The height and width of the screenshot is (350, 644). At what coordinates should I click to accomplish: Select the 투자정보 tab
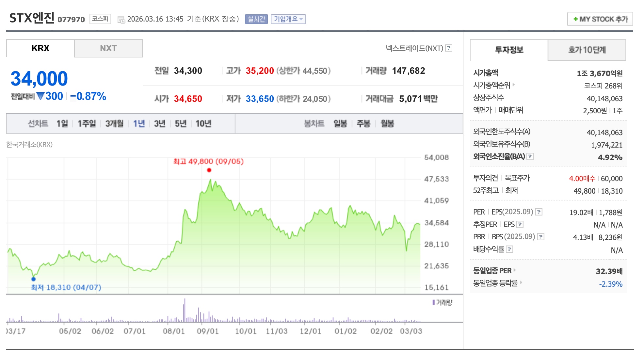509,50
